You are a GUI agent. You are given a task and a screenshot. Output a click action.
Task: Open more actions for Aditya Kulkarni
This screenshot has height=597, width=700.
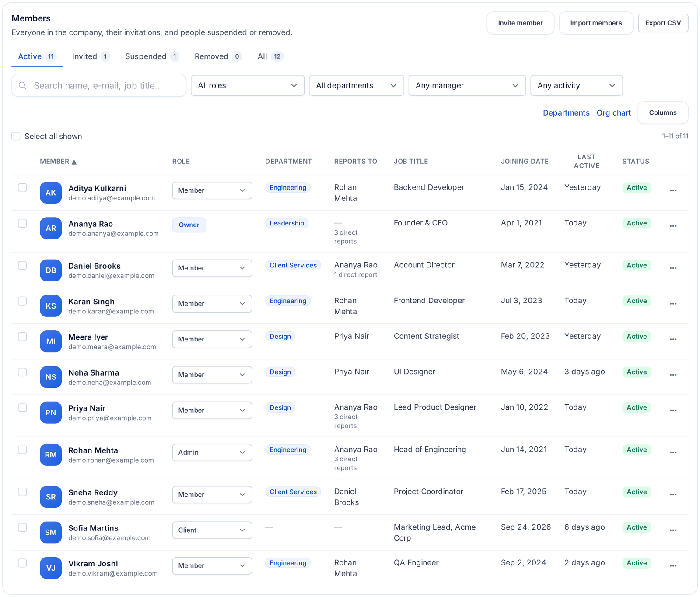[673, 190]
